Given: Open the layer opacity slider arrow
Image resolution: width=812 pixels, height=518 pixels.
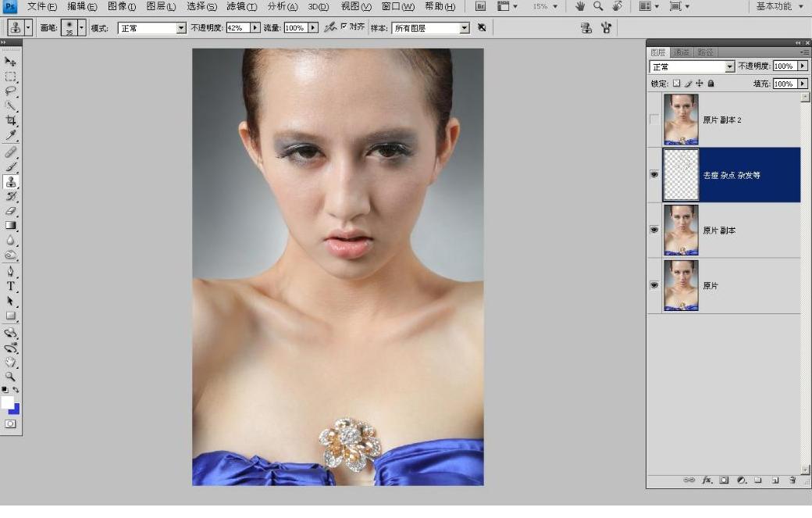Looking at the screenshot, I should pyautogui.click(x=803, y=66).
